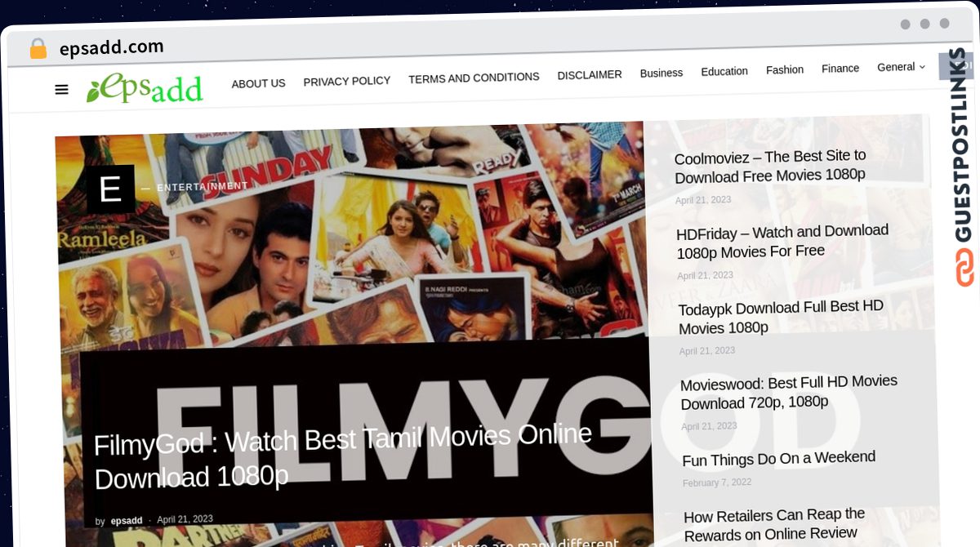Open the FilmyGod Tamil Movies article

coord(343,456)
